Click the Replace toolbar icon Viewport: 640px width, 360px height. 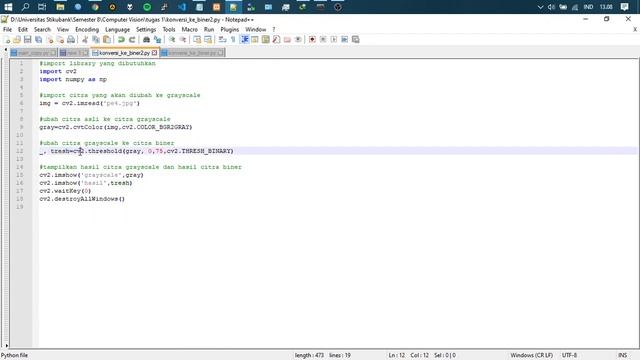157,40
